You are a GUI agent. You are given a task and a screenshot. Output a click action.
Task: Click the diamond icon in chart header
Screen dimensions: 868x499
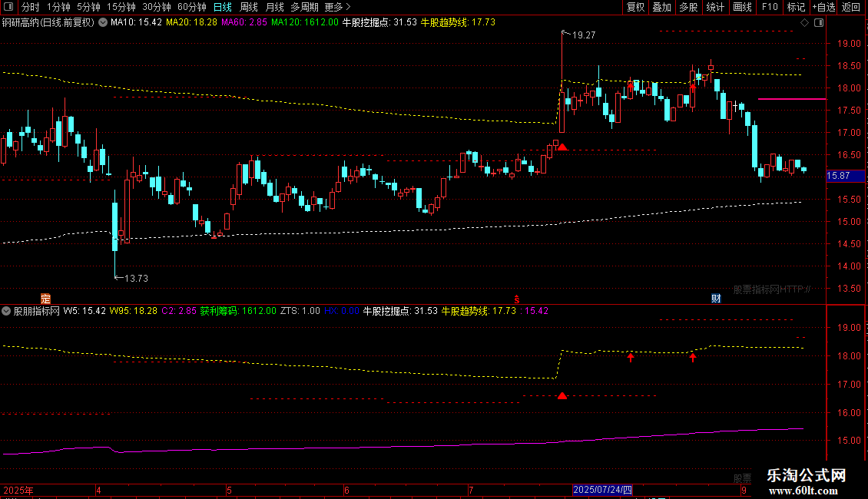[x=805, y=23]
